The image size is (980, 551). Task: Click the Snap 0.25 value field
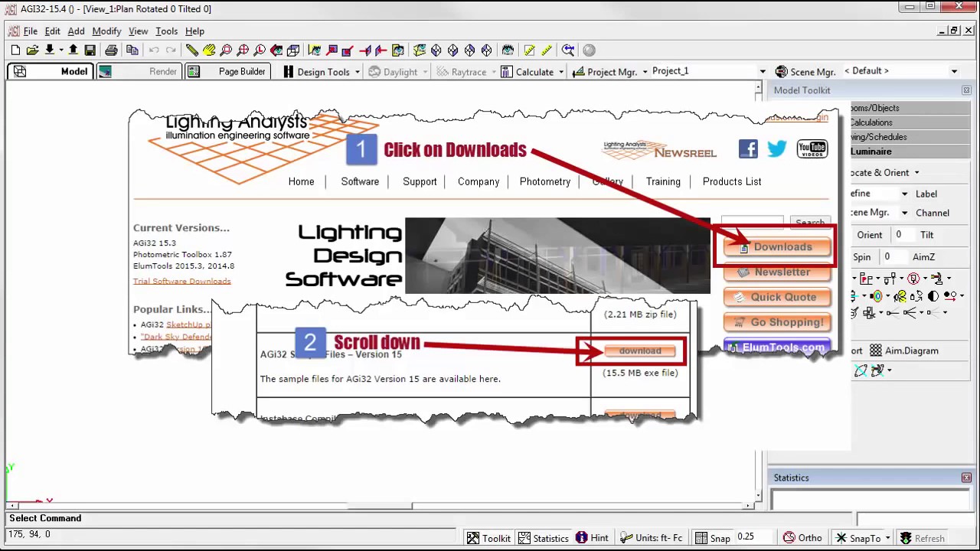[x=754, y=538]
